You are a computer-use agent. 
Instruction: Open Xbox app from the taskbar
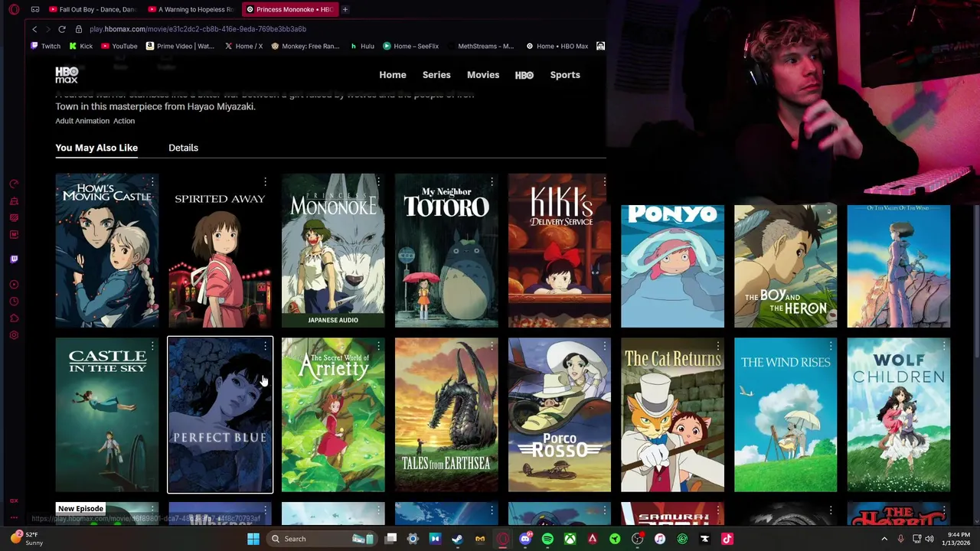tap(570, 539)
